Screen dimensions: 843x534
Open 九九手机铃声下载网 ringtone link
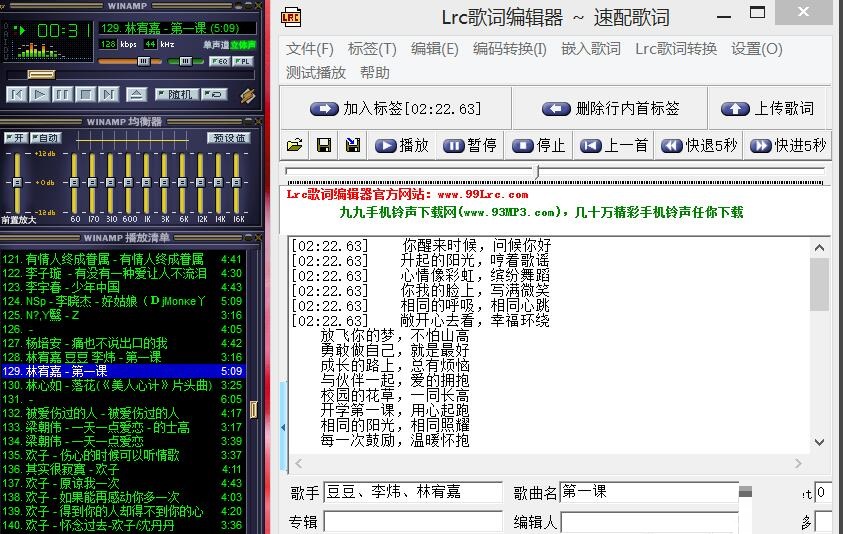541,212
